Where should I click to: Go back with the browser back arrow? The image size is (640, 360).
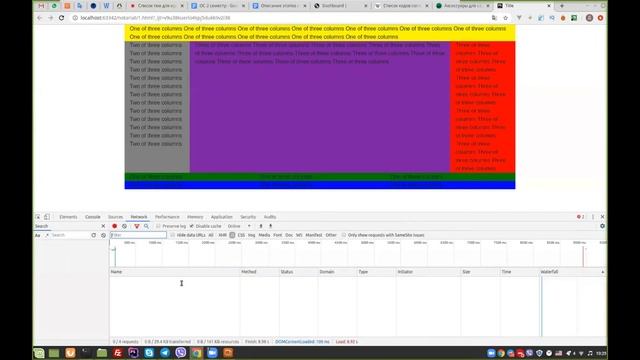[x=40, y=18]
